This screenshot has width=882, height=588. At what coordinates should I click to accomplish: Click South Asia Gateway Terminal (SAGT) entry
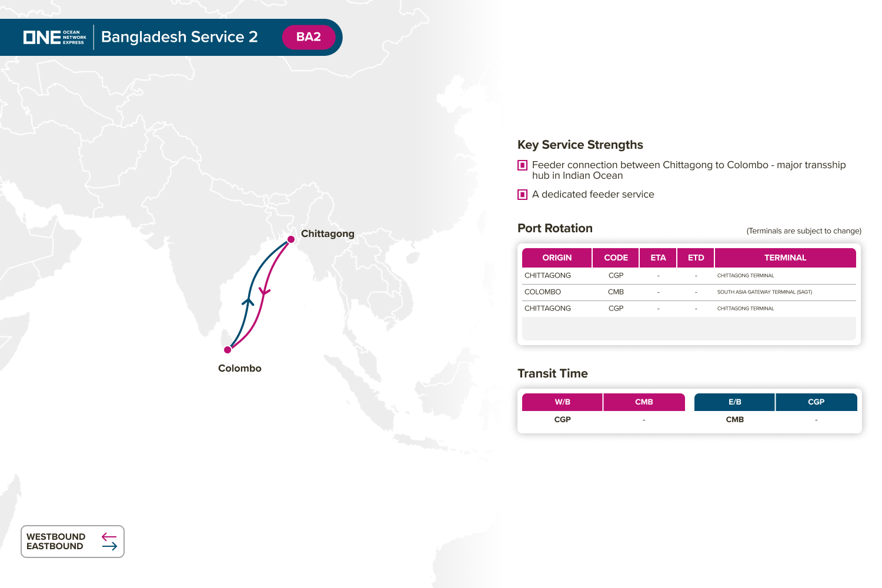764,292
